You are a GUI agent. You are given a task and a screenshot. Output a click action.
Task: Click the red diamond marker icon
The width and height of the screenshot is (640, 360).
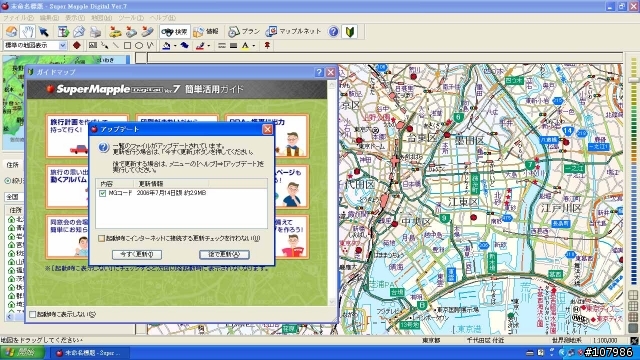[76, 45]
